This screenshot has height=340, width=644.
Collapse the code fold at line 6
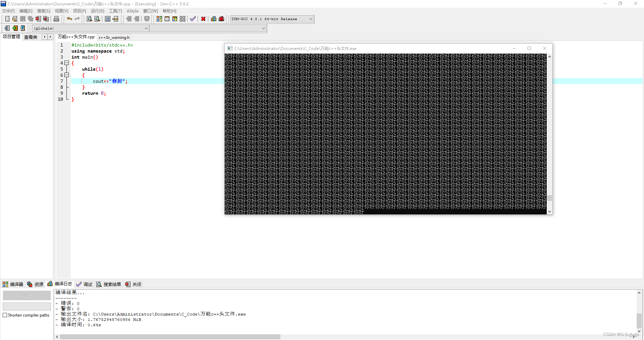(66, 75)
